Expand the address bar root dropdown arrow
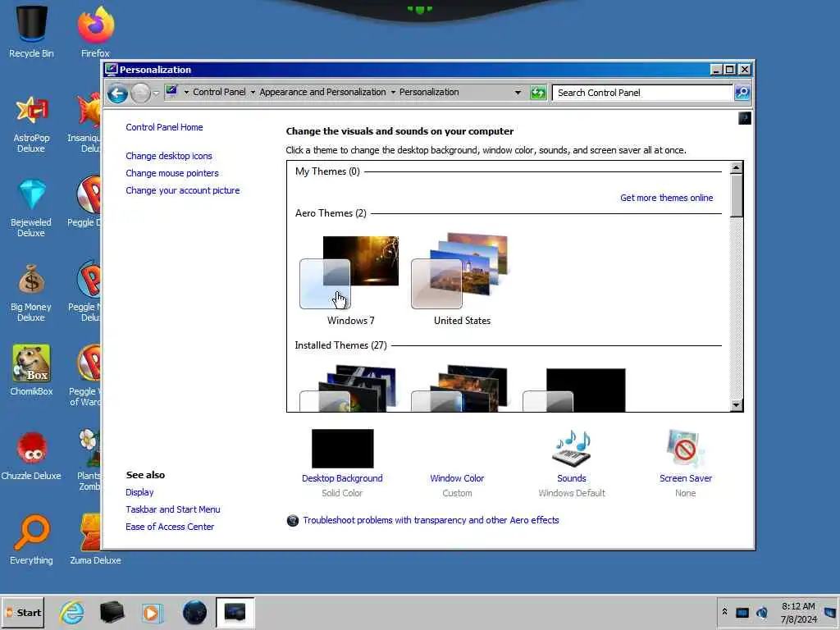The width and height of the screenshot is (840, 630). coord(186,92)
